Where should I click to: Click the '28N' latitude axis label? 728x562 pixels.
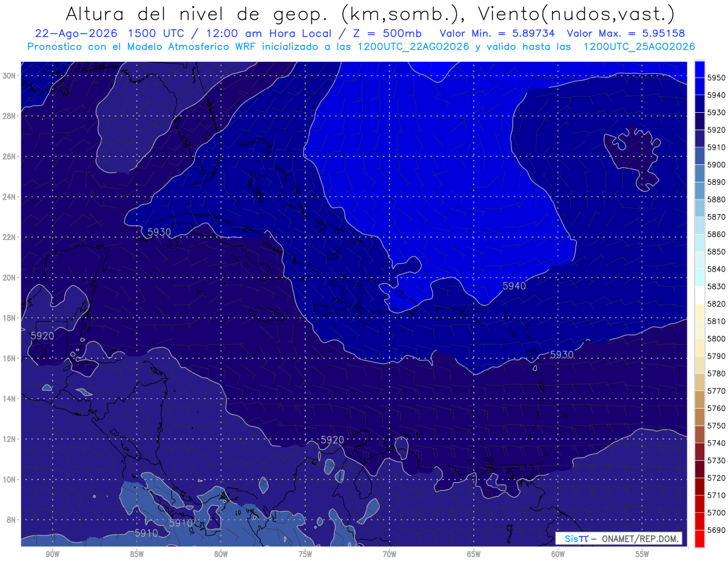(x=9, y=116)
